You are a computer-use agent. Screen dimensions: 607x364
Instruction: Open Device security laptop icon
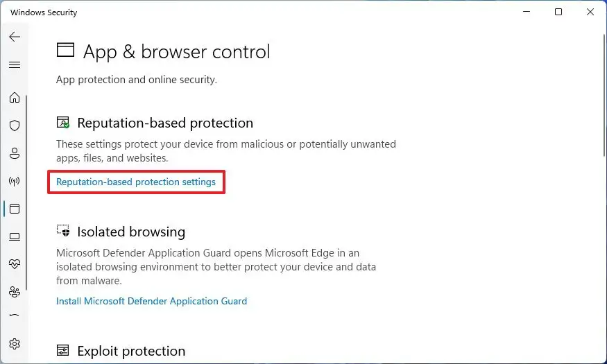coord(15,236)
